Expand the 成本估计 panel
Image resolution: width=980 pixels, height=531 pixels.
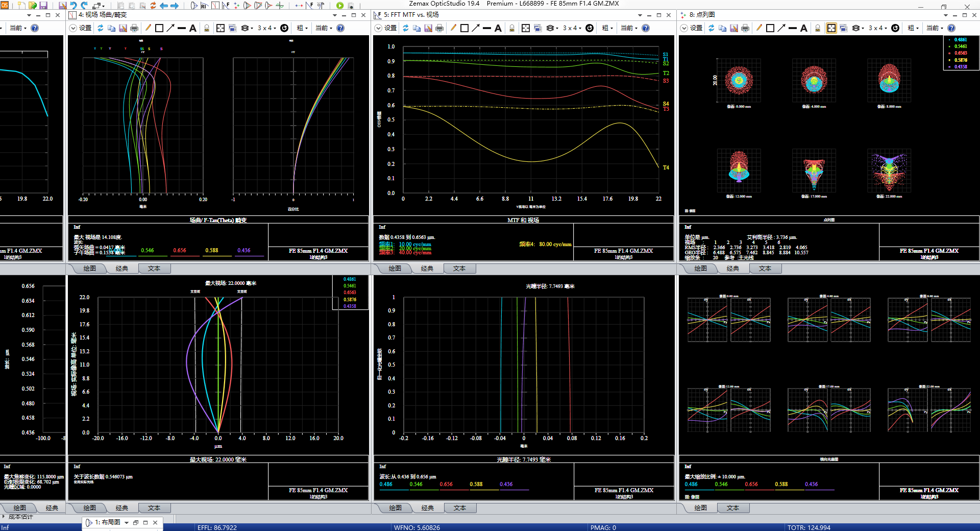[4, 517]
